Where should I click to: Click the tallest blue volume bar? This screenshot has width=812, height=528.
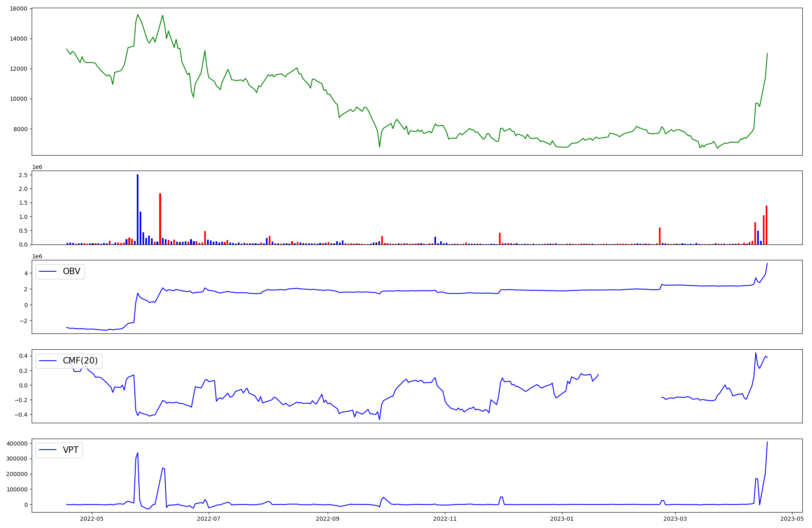(x=138, y=209)
